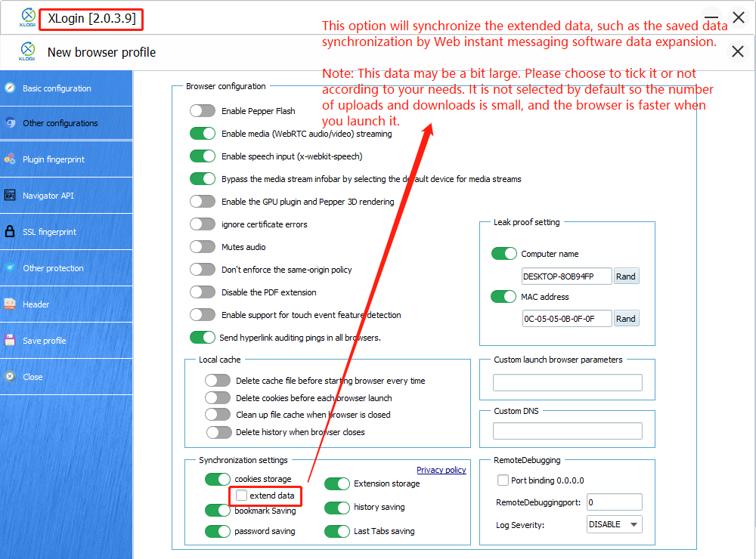The image size is (756, 559).
Task: Open the Privacy policy link
Action: (x=442, y=470)
